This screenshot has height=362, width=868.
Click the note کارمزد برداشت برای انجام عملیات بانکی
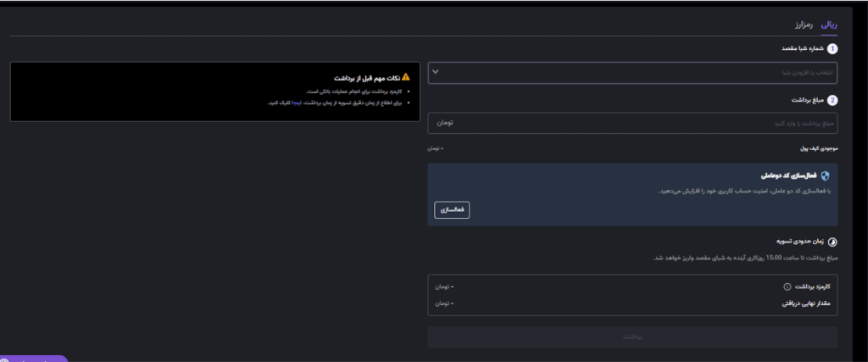[353, 92]
